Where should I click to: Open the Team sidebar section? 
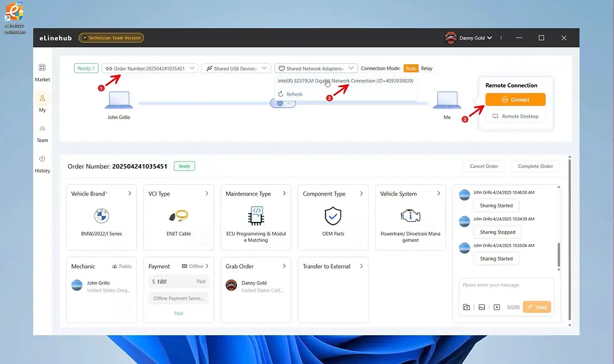43,133
